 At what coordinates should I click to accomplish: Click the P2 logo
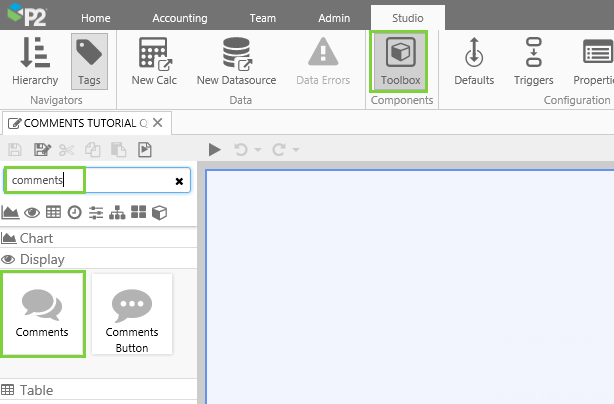click(27, 14)
